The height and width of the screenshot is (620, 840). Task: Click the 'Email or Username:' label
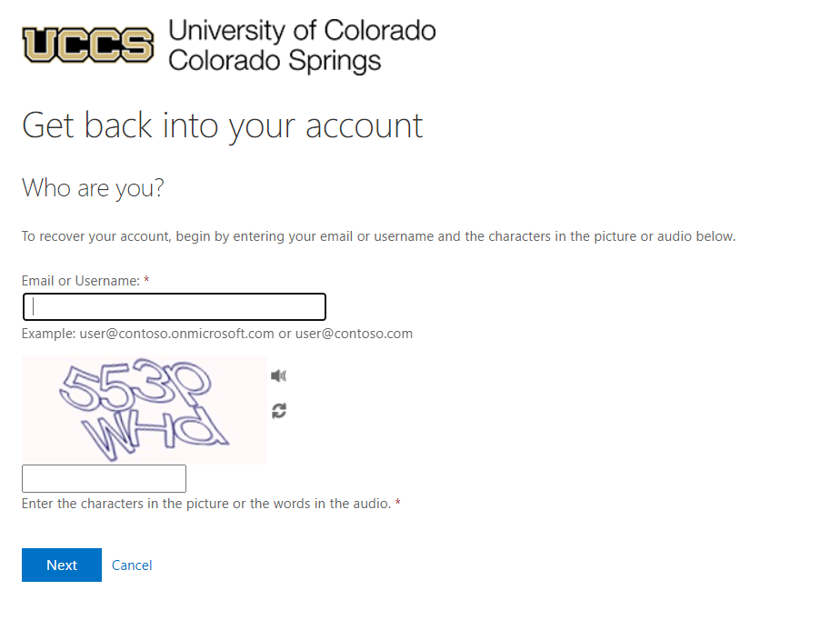pyautogui.click(x=80, y=281)
